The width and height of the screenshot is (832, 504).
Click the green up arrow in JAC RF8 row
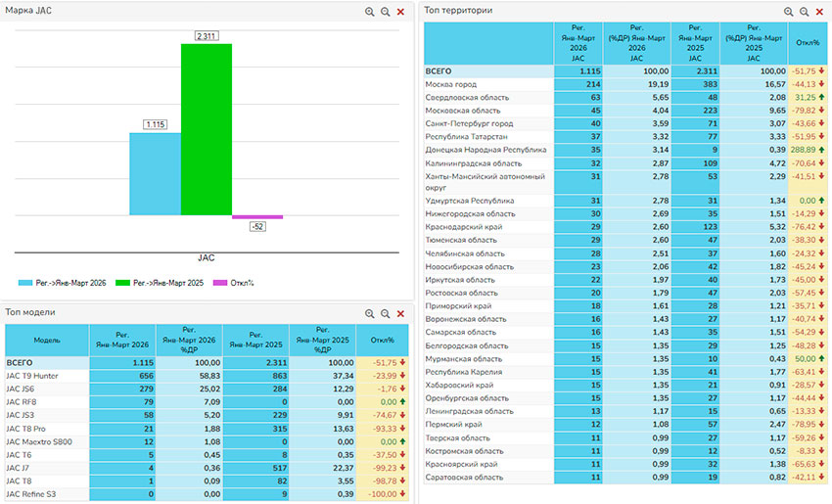click(x=402, y=401)
